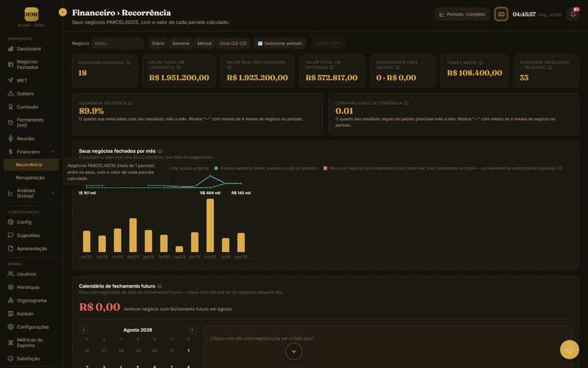Click the circular down-arrow scroll button
Screen dimensions: 588x368
293,351
